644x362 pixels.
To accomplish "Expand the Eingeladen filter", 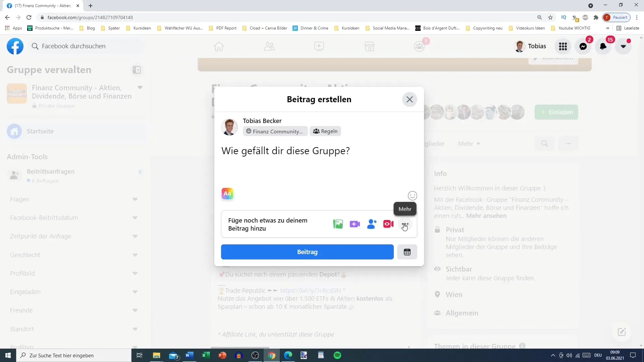I will (x=135, y=292).
